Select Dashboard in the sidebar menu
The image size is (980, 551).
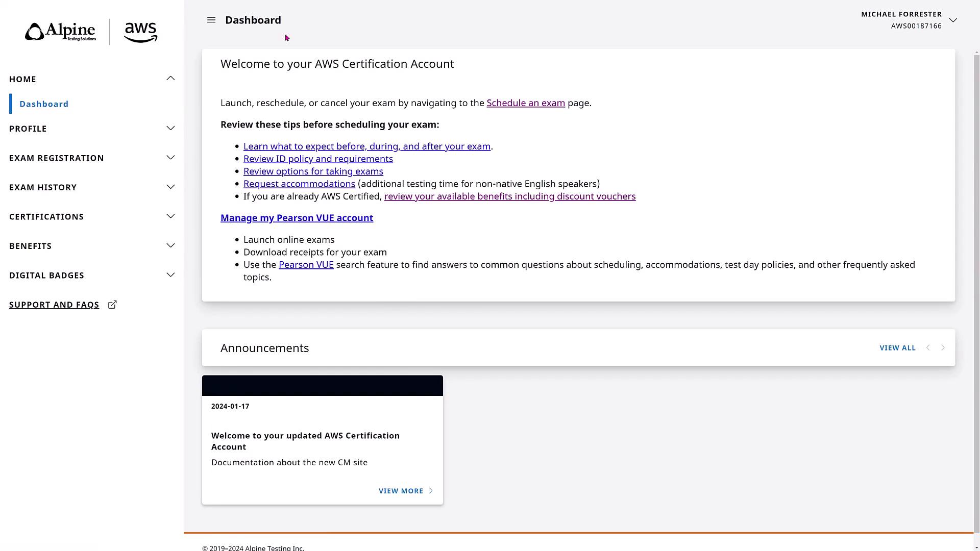[44, 104]
